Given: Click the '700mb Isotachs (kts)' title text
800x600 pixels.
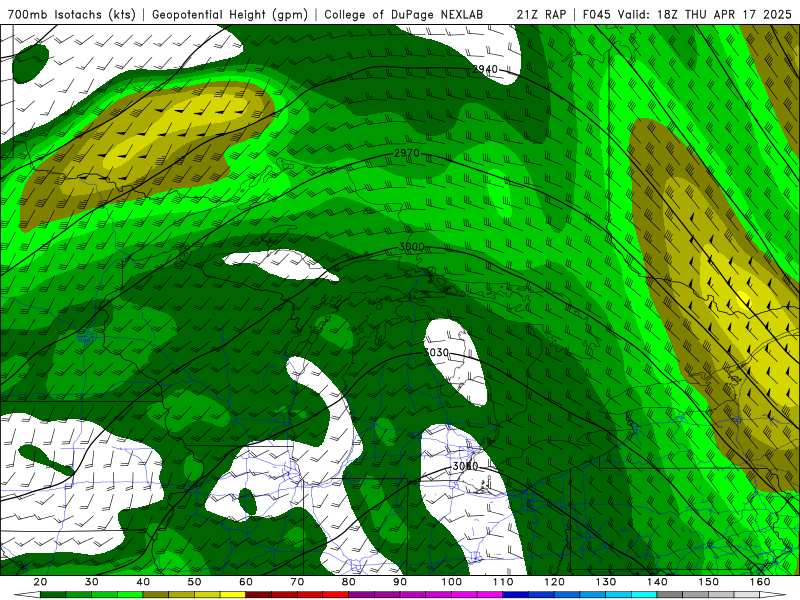Looking at the screenshot, I should [x=72, y=14].
